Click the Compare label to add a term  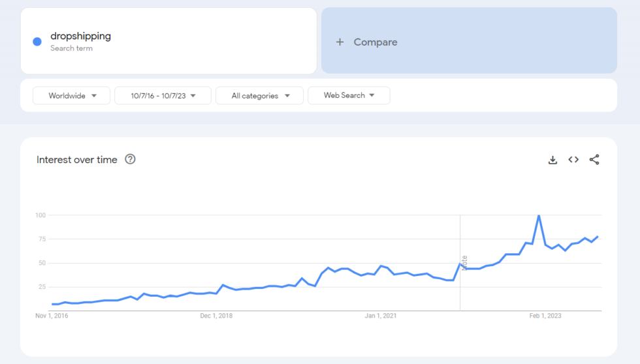(x=376, y=42)
